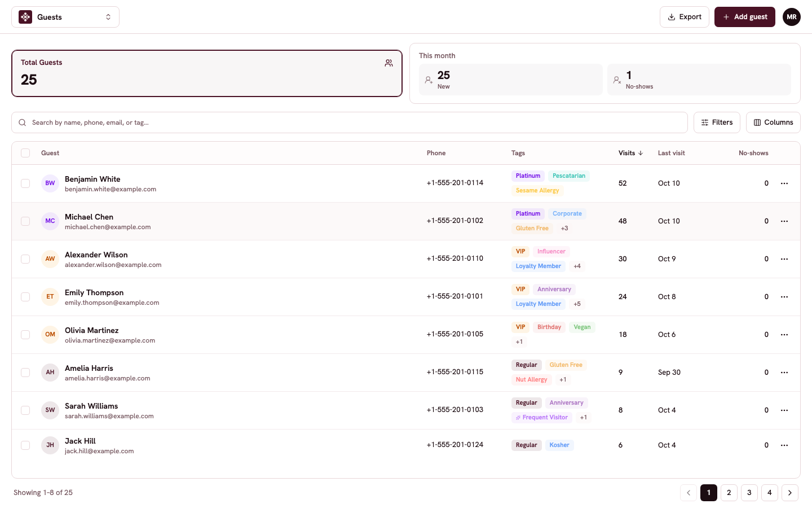Click the Total Guests people icon
Screen dimensions: 812x508
click(389, 63)
